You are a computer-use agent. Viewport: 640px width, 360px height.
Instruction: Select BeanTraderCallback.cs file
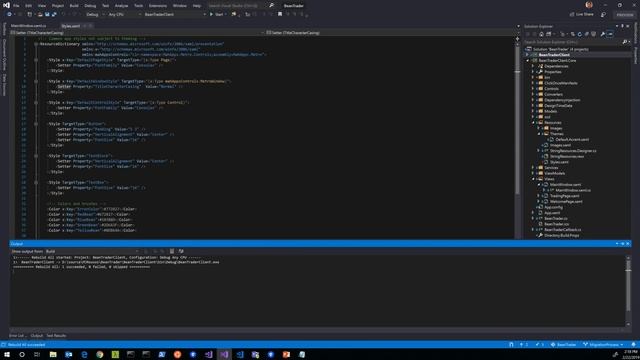[x=562, y=230]
